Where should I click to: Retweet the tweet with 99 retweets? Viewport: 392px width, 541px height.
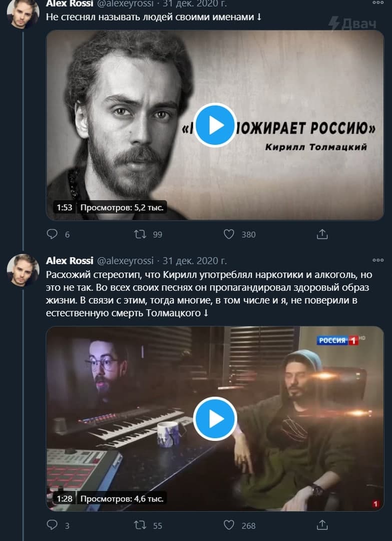[x=140, y=234]
